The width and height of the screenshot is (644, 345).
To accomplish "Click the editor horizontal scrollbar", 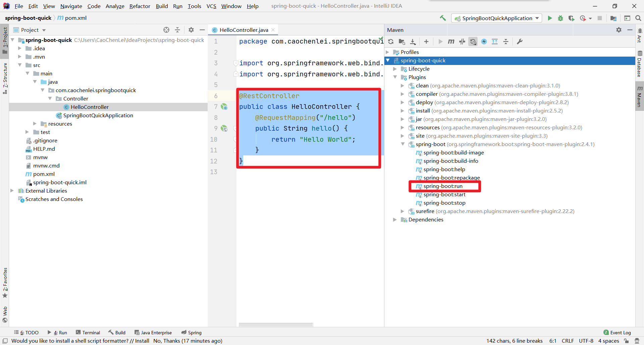I will click(x=276, y=325).
